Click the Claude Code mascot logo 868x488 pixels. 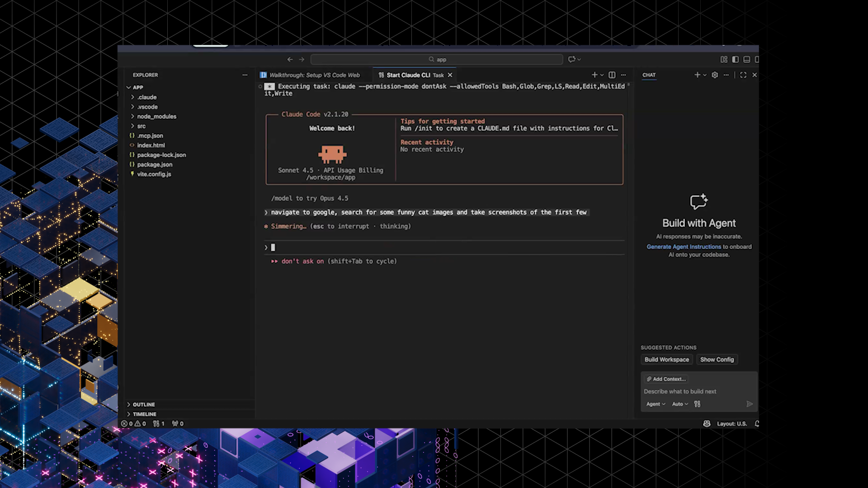pyautogui.click(x=332, y=154)
